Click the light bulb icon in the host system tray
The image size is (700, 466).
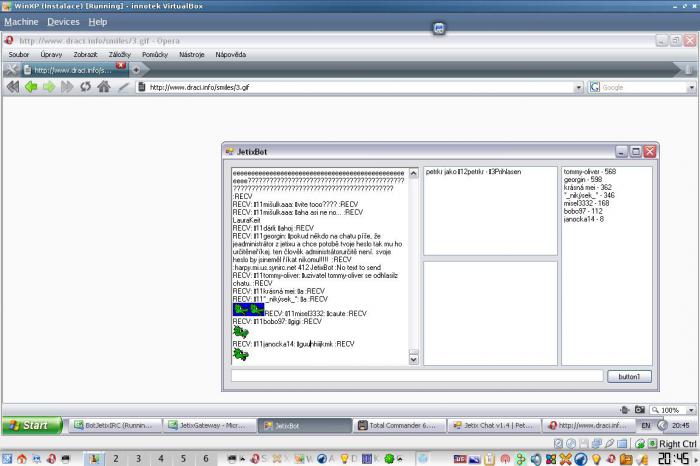pyautogui.click(x=597, y=459)
